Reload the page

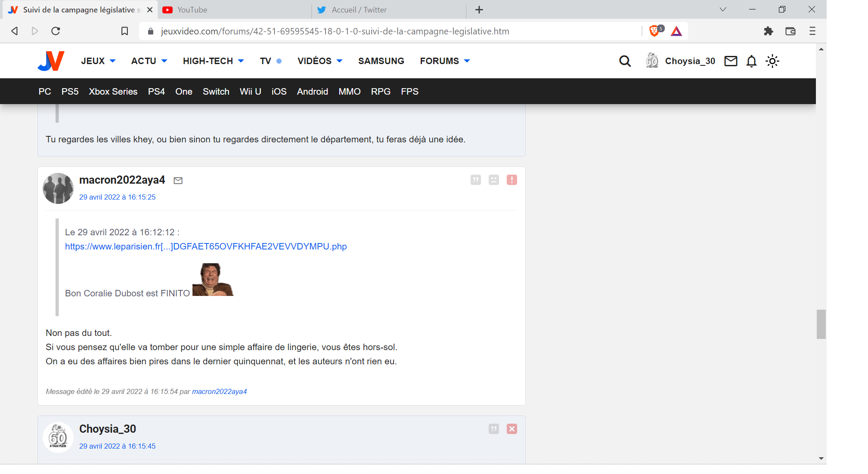click(56, 31)
